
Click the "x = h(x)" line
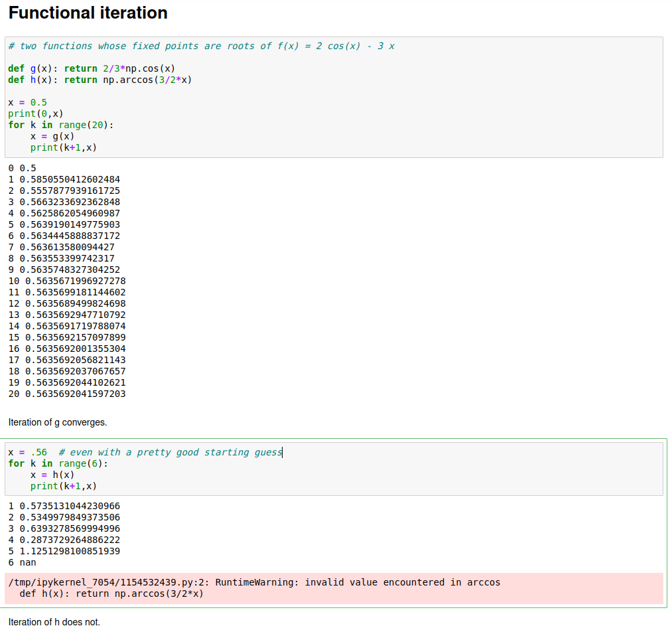tap(52, 475)
